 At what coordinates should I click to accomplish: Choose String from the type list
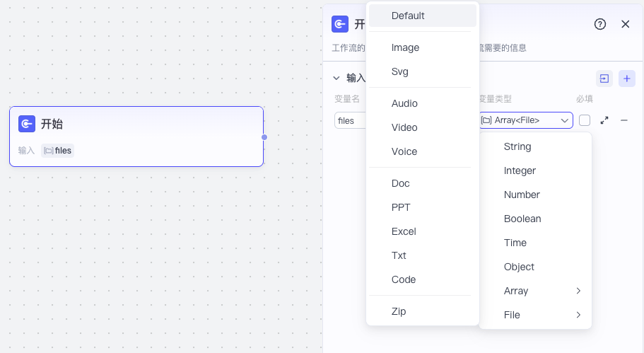pyautogui.click(x=517, y=146)
